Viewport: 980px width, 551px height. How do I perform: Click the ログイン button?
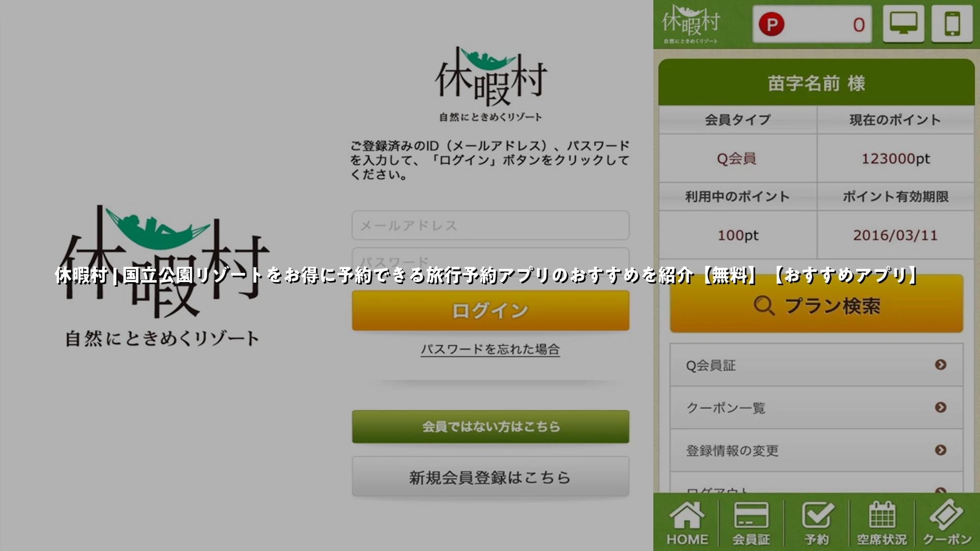[x=491, y=311]
